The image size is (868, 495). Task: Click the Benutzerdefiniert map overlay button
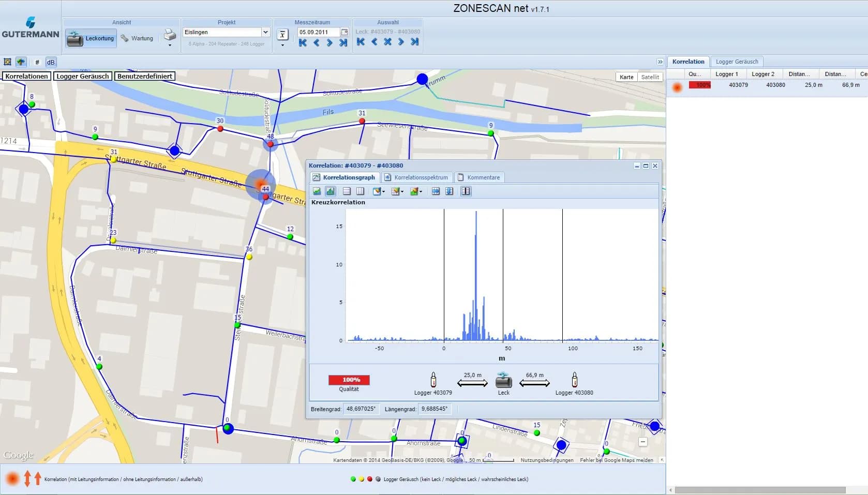[x=145, y=76]
